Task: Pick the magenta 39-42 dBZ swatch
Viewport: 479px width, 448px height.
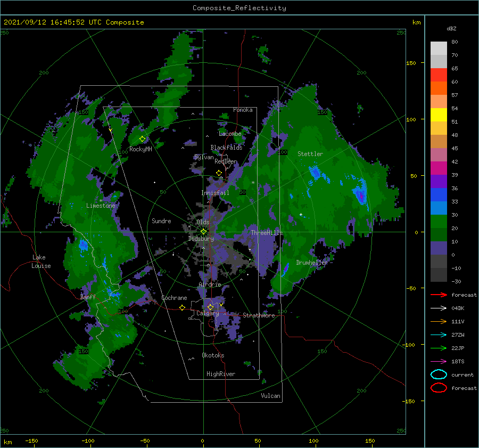Action: (439, 168)
